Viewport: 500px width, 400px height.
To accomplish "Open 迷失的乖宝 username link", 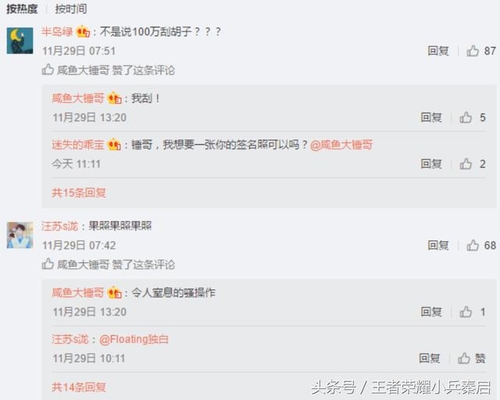I will pyautogui.click(x=78, y=145).
